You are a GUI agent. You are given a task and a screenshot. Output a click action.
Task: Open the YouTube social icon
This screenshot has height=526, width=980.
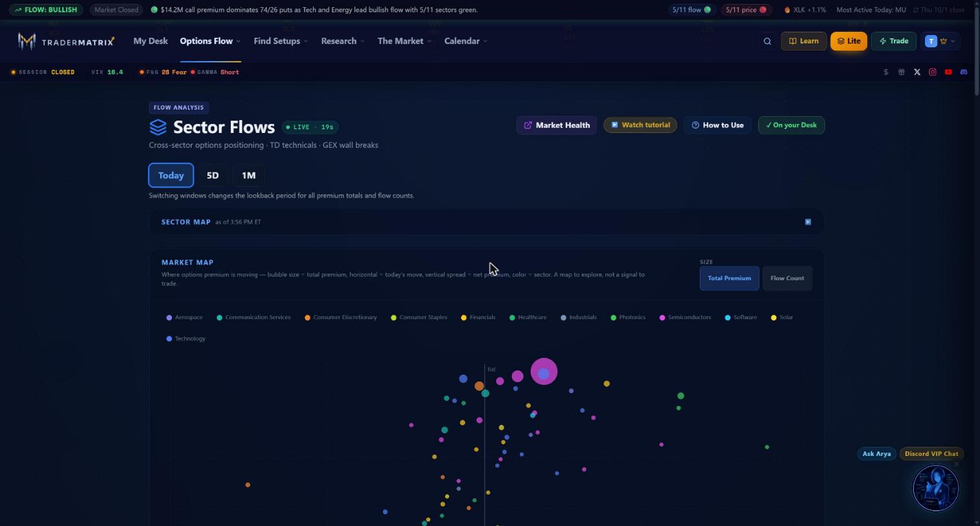point(948,72)
